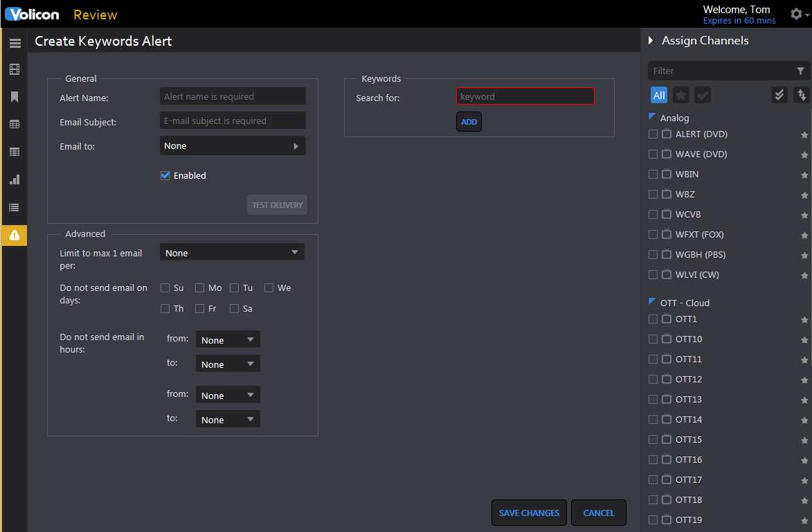The image size is (812, 532).
Task: Favorite the OTT15 channel star
Action: 804,441
